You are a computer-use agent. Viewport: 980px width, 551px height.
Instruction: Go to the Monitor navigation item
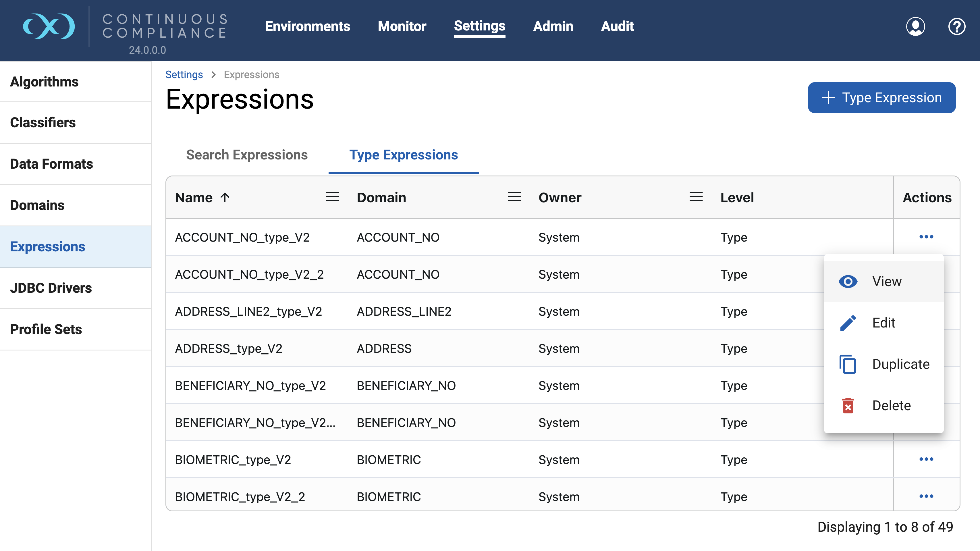coord(402,26)
